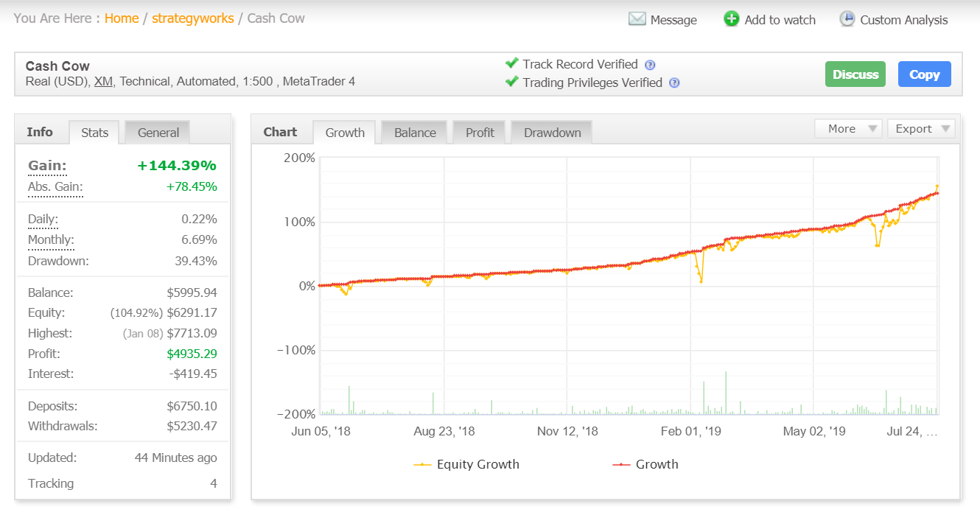Screen dimensions: 980x529
Task: Open the More dropdown
Action: point(848,128)
